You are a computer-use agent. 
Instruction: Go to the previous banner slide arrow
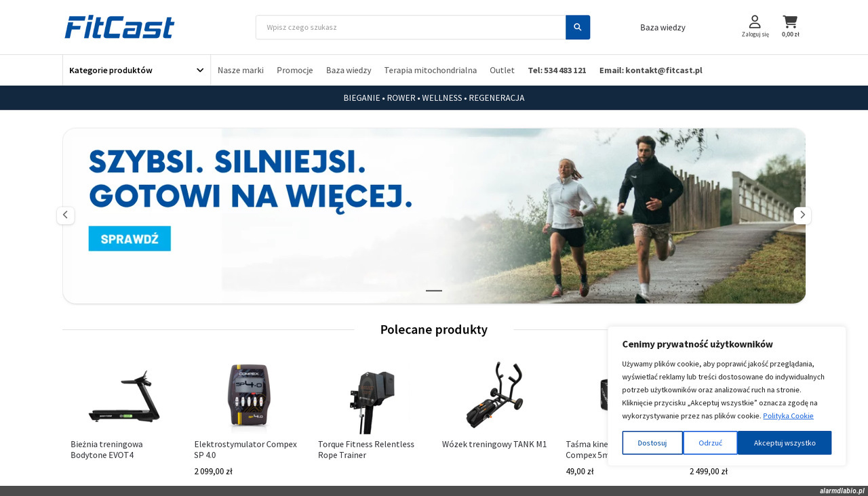[x=65, y=215]
